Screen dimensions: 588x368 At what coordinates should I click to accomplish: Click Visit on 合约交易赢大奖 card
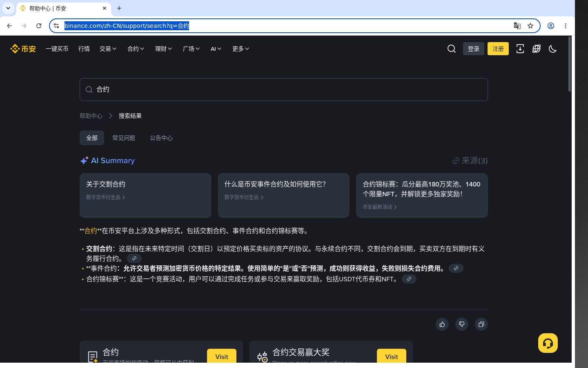392,356
